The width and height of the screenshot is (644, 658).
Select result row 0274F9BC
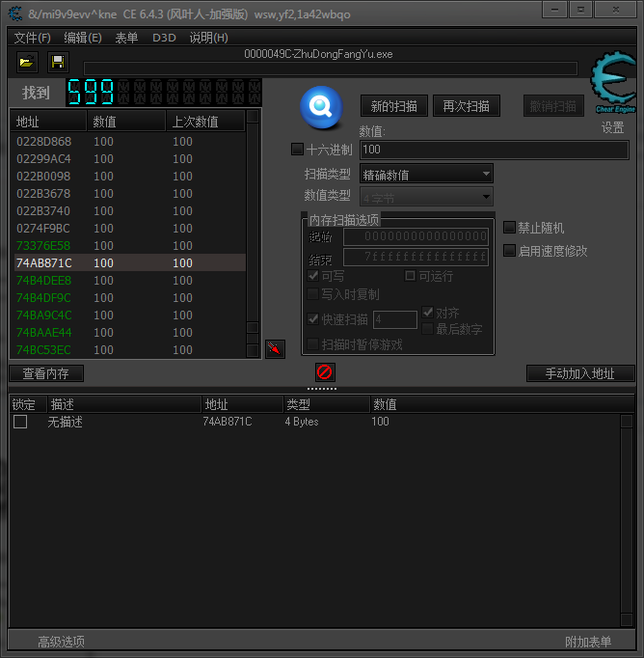pyautogui.click(x=129, y=229)
